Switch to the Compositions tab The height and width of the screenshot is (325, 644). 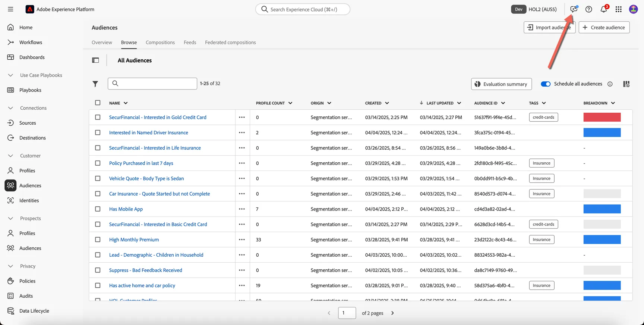[x=160, y=42]
